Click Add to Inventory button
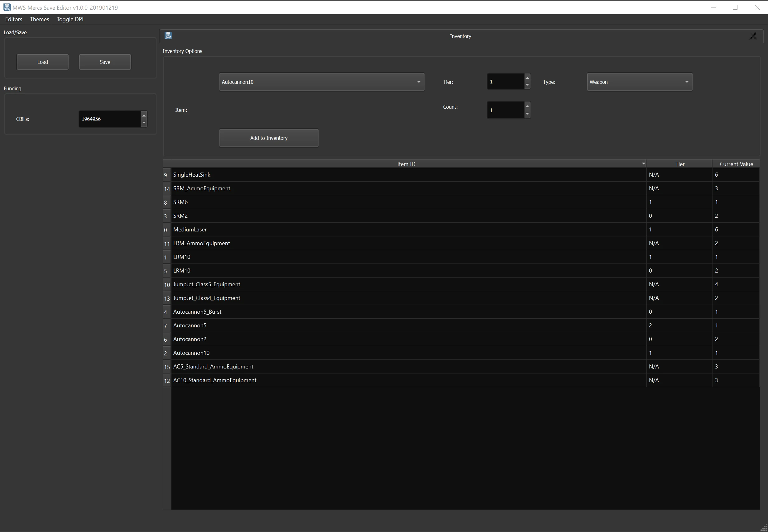 (x=269, y=138)
